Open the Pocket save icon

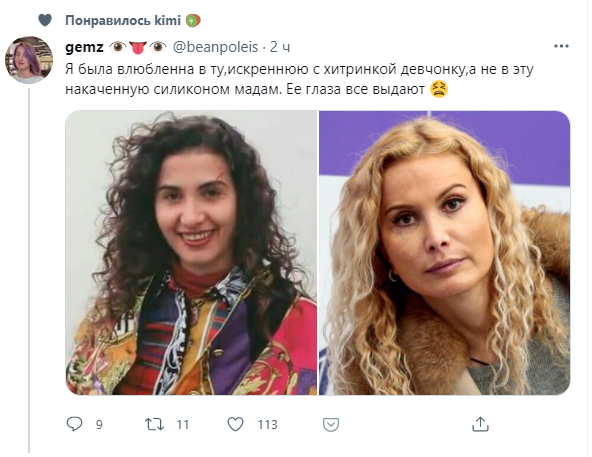coord(331,425)
